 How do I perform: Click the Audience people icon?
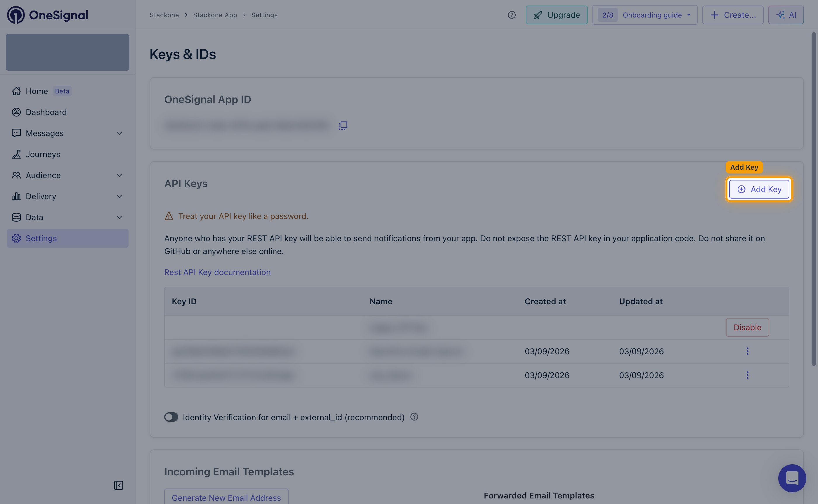(x=16, y=175)
